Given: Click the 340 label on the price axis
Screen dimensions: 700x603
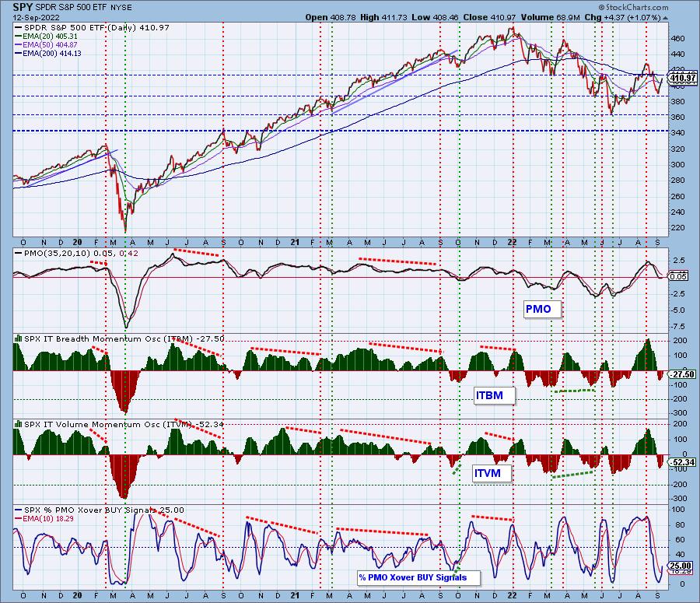Looking at the screenshot, I should coord(677,132).
